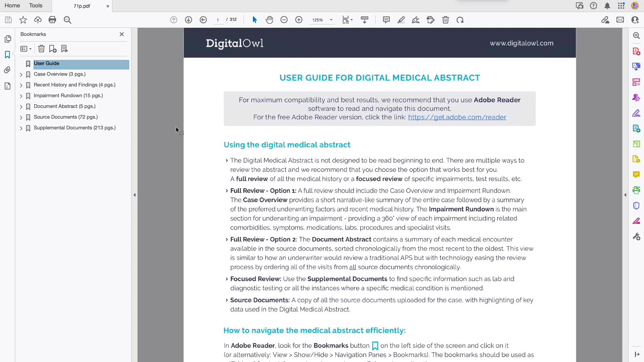Viewport: 644px width, 362px height.
Task: Select the Home tab
Action: click(12, 5)
